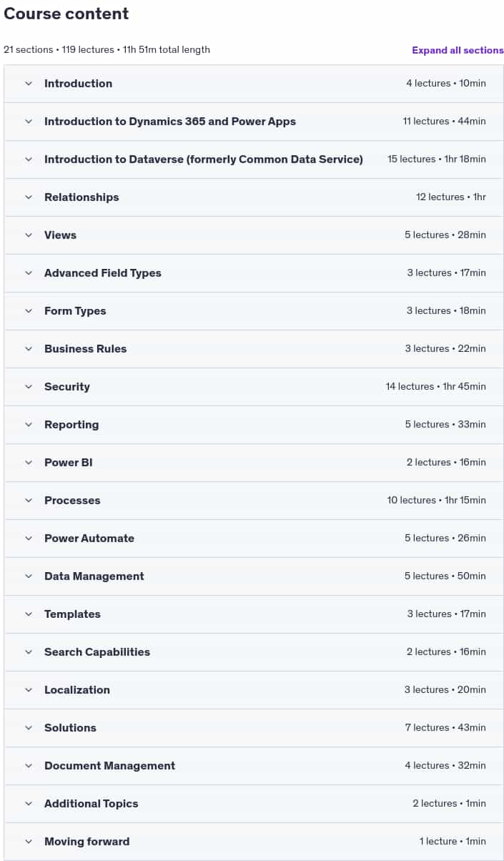Open the Data Management section
This screenshot has width=504, height=861.
coord(254,576)
